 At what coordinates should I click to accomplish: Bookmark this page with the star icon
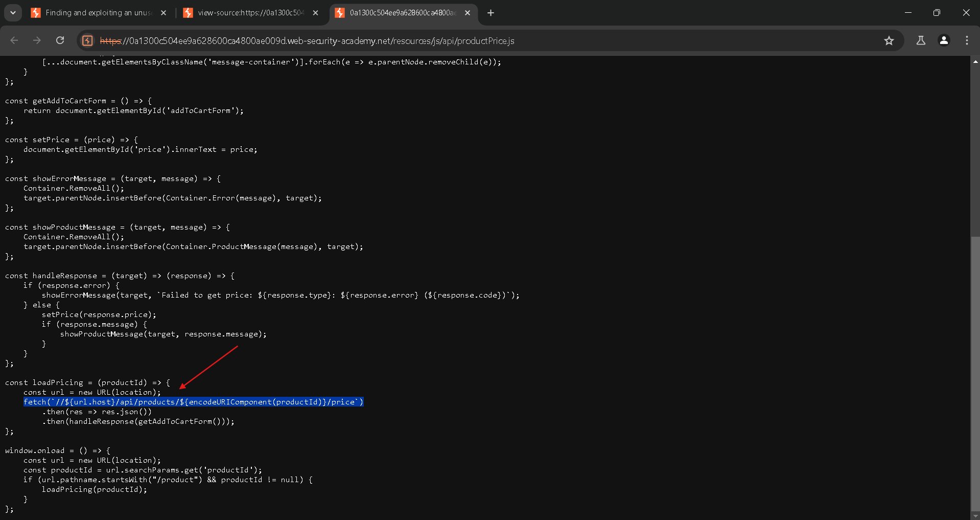pos(889,40)
